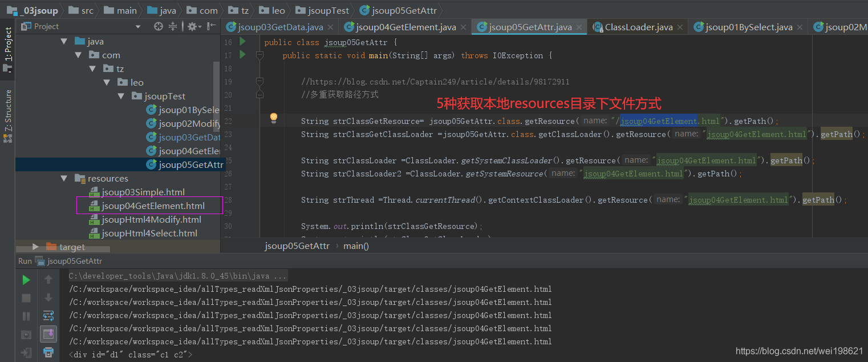Collapse the leo package node
868x362 pixels.
(107, 82)
